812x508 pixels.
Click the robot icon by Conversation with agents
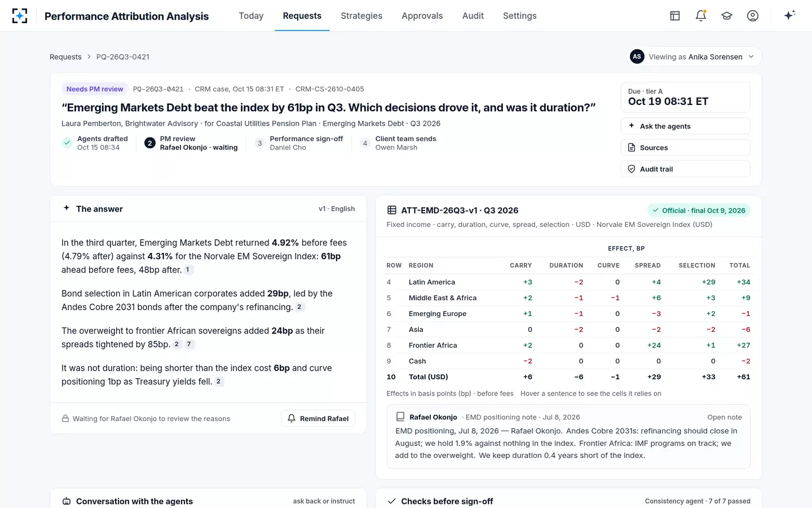click(67, 501)
